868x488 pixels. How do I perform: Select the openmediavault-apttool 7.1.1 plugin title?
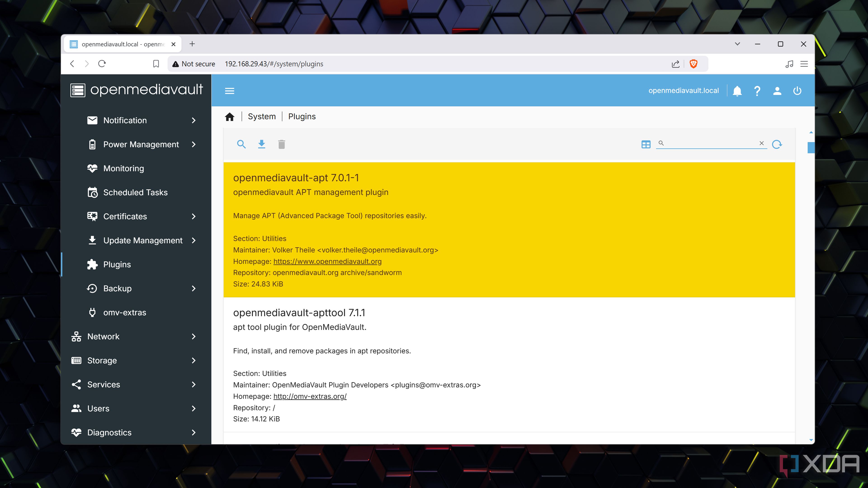(299, 313)
